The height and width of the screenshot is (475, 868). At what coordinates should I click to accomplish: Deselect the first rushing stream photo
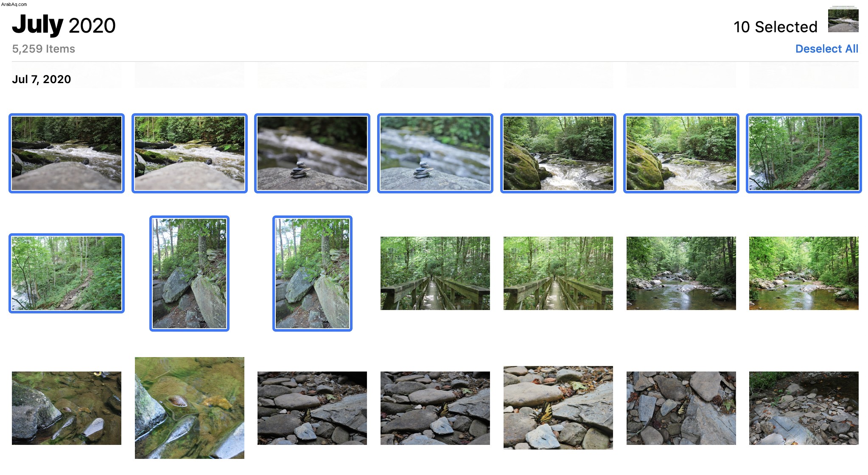click(67, 153)
